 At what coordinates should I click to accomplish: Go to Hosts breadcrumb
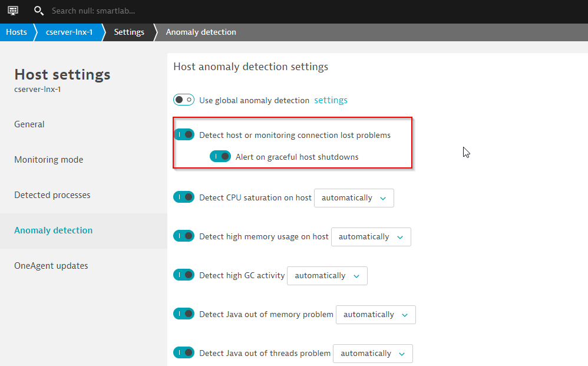coord(16,32)
